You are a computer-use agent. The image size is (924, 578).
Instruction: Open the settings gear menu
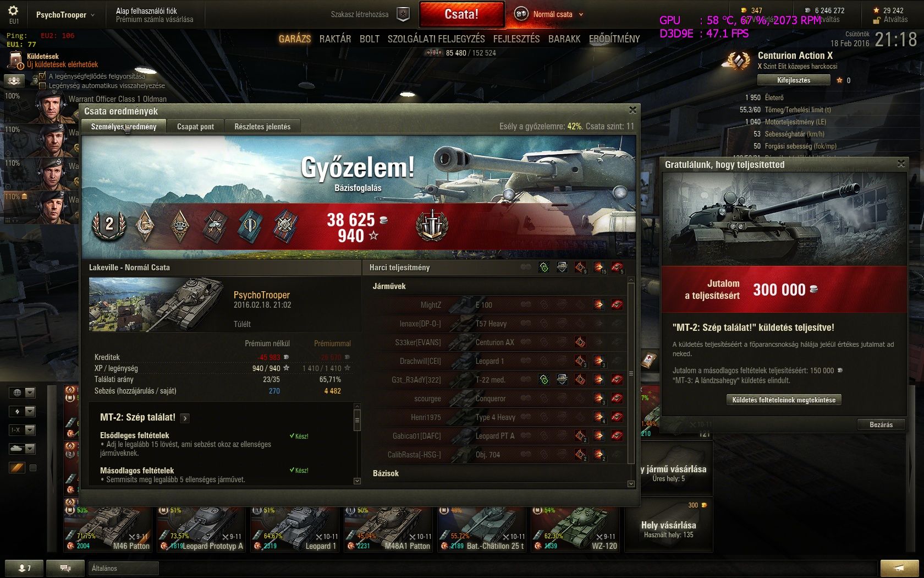pos(13,10)
